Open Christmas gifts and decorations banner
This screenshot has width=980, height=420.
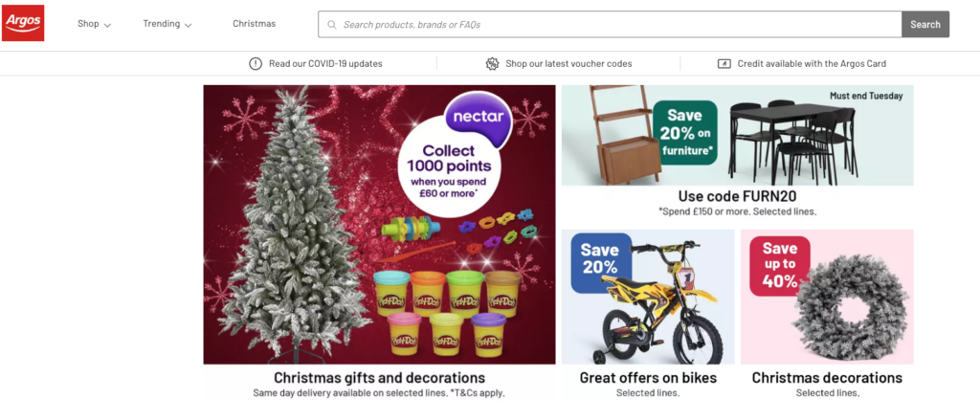click(x=379, y=243)
